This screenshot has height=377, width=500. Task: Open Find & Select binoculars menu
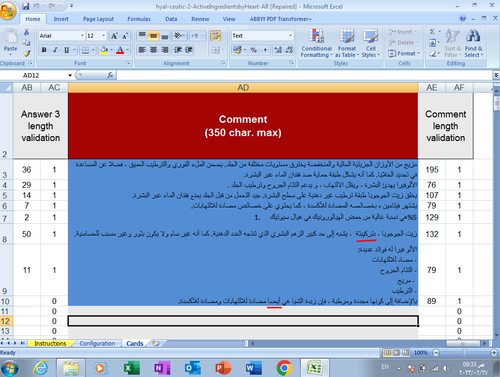tap(473, 43)
